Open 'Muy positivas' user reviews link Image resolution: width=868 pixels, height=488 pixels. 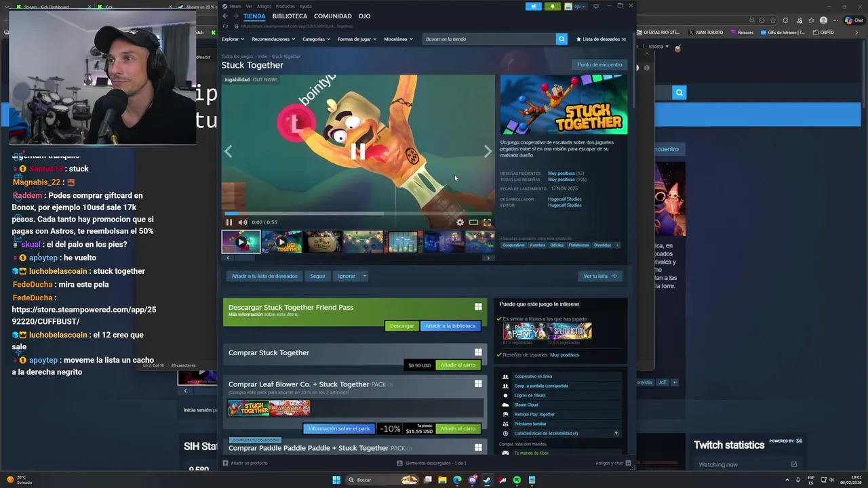pos(564,354)
